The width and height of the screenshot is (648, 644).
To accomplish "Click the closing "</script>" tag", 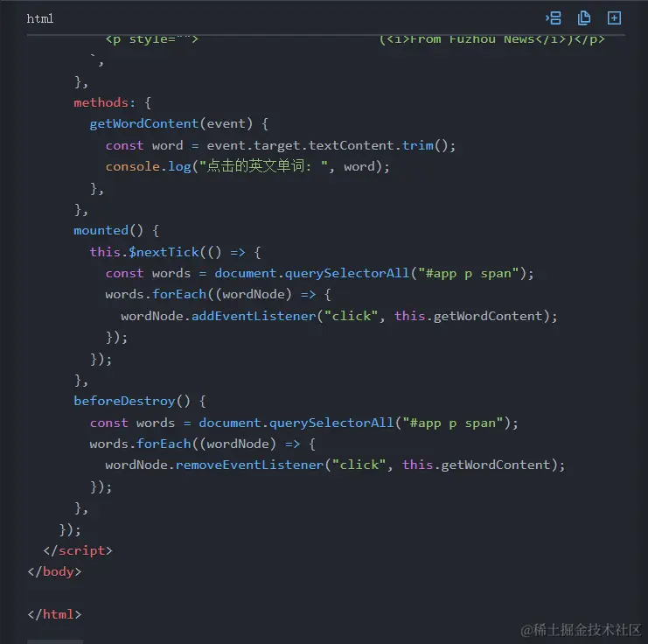I will coord(78,550).
